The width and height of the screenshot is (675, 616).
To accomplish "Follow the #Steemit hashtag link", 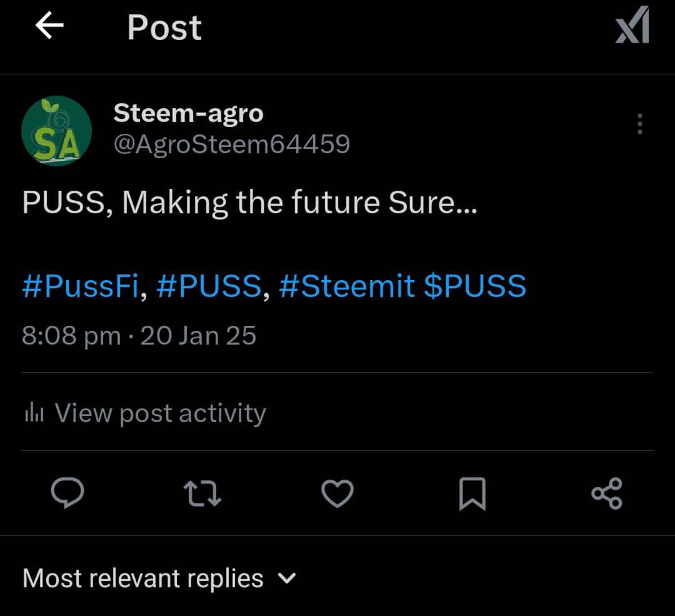I will tap(346, 286).
